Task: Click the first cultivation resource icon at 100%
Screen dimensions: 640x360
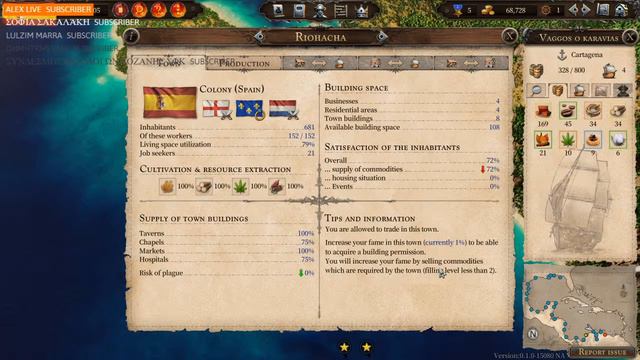Action: [167, 187]
